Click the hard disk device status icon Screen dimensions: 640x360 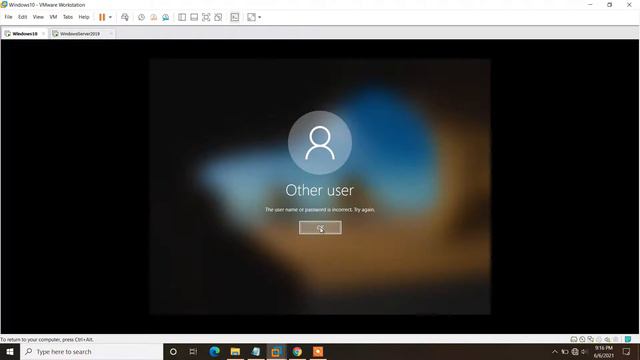pyautogui.click(x=573, y=339)
